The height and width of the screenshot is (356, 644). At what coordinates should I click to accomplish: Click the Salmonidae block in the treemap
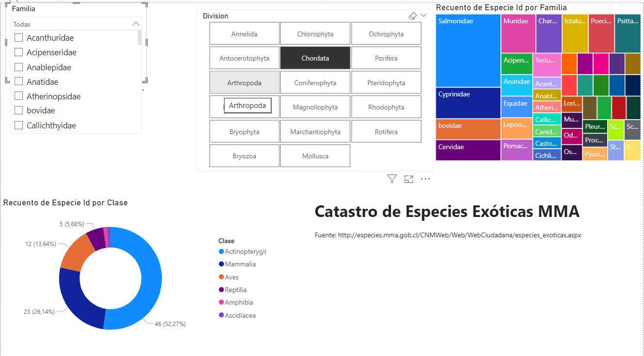[x=467, y=51]
